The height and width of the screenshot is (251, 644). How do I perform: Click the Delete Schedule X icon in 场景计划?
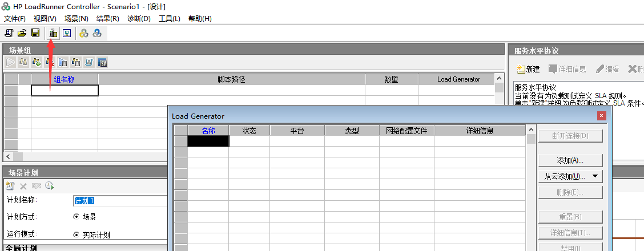(23, 186)
